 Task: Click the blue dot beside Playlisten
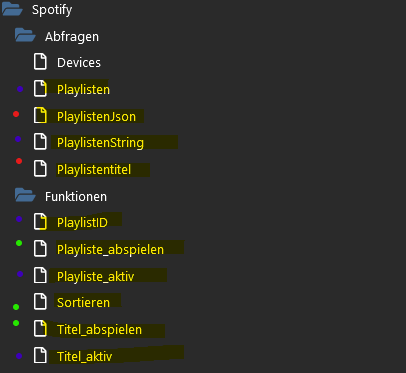pyautogui.click(x=20, y=89)
